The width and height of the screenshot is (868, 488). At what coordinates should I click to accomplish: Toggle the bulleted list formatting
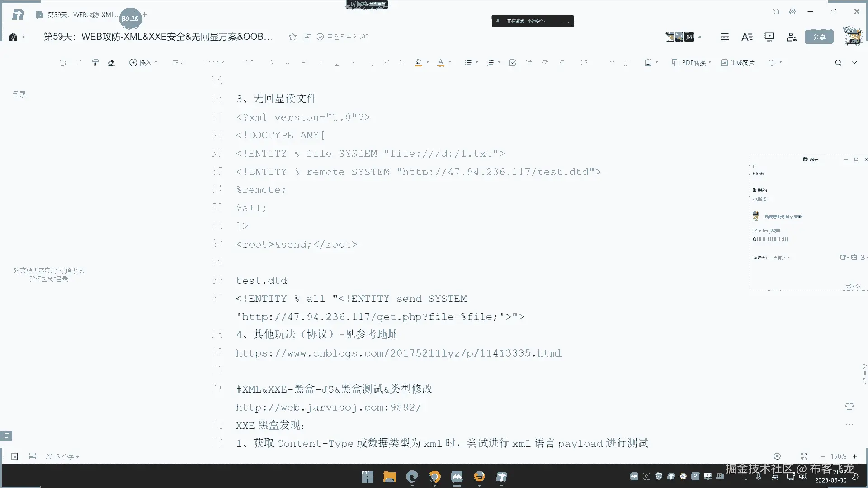pos(468,63)
